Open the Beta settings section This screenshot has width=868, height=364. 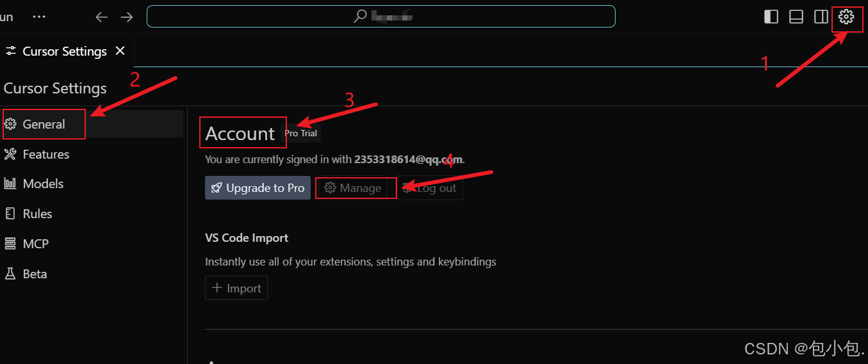click(x=92, y=274)
